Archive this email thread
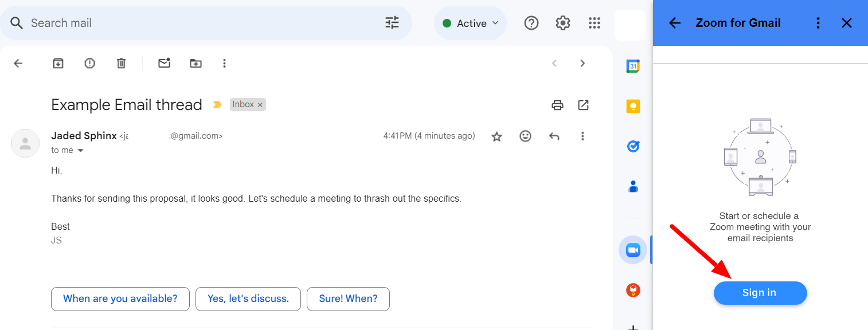Viewport: 868px width, 330px height. click(x=58, y=63)
